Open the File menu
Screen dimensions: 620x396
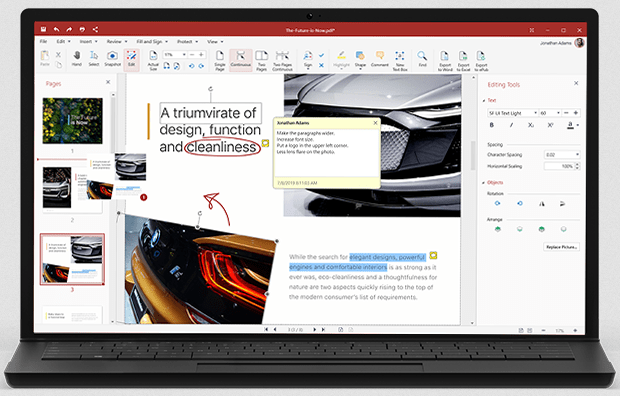[43, 42]
